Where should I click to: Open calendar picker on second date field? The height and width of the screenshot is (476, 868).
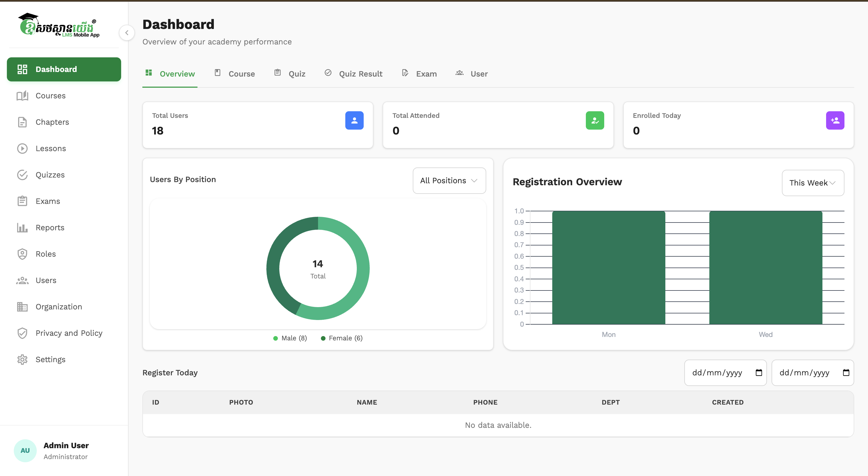[x=846, y=373]
